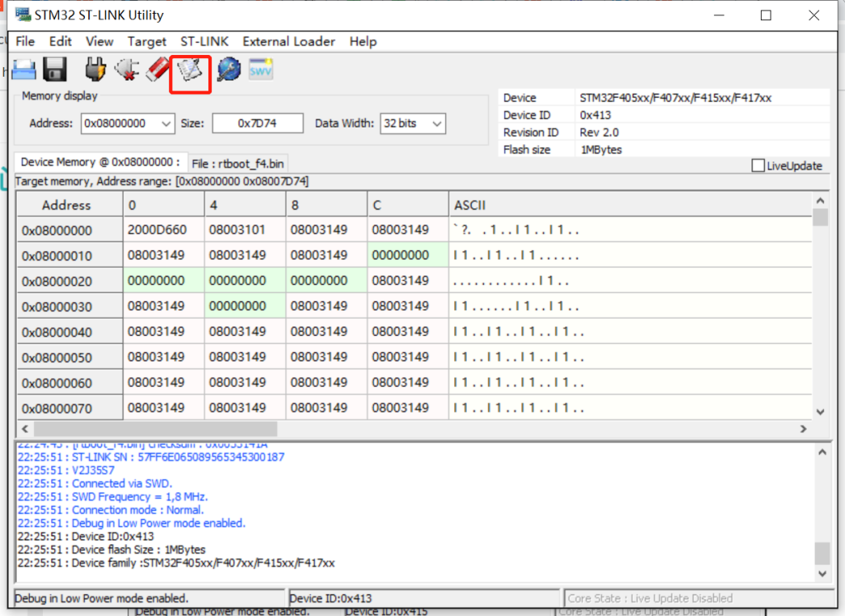Open the External Loader menu
The height and width of the screenshot is (616, 845).
(288, 41)
